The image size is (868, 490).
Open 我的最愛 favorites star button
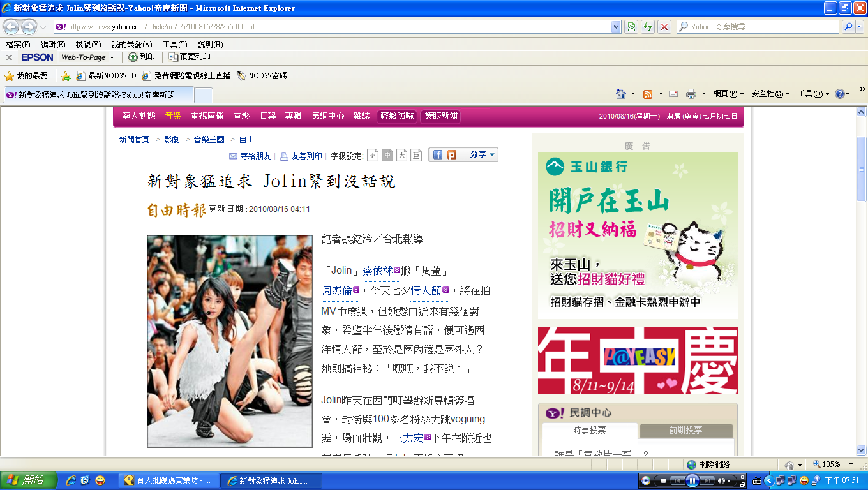click(26, 76)
